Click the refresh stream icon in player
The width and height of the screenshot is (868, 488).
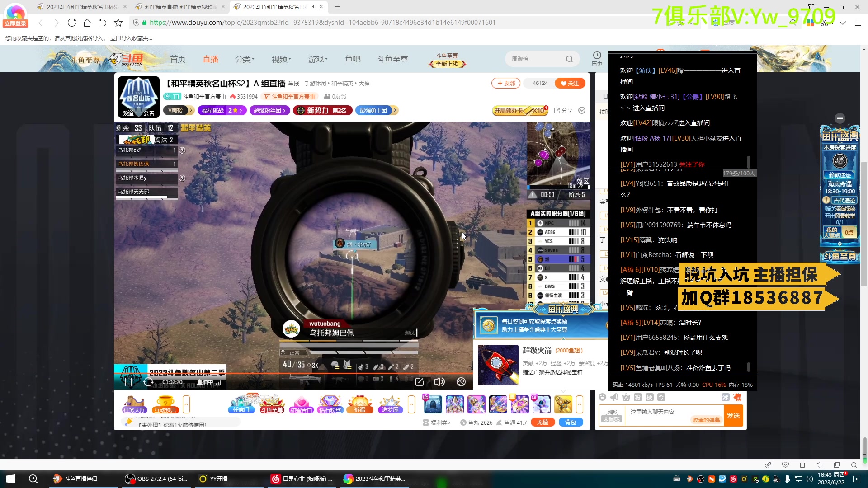[x=148, y=382]
